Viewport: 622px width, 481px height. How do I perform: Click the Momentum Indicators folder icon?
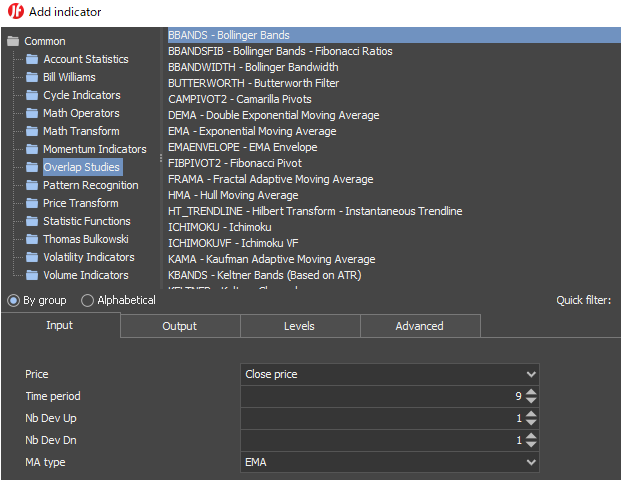pos(32,150)
